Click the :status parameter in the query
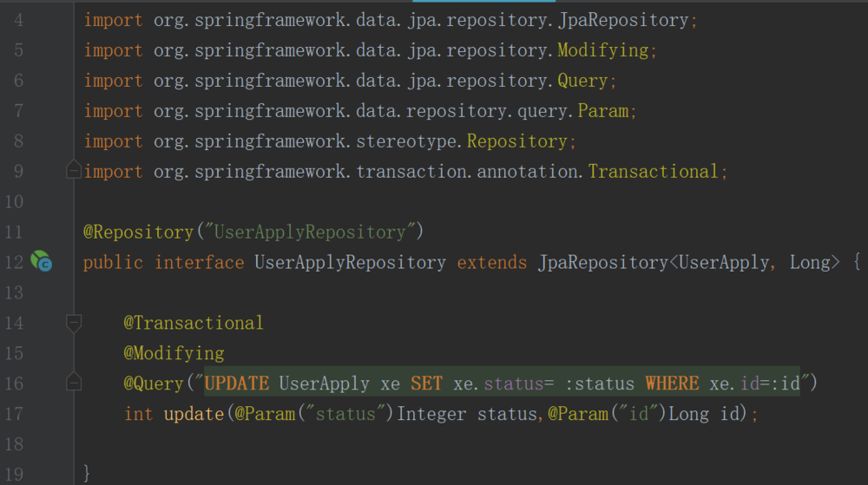 tap(600, 383)
